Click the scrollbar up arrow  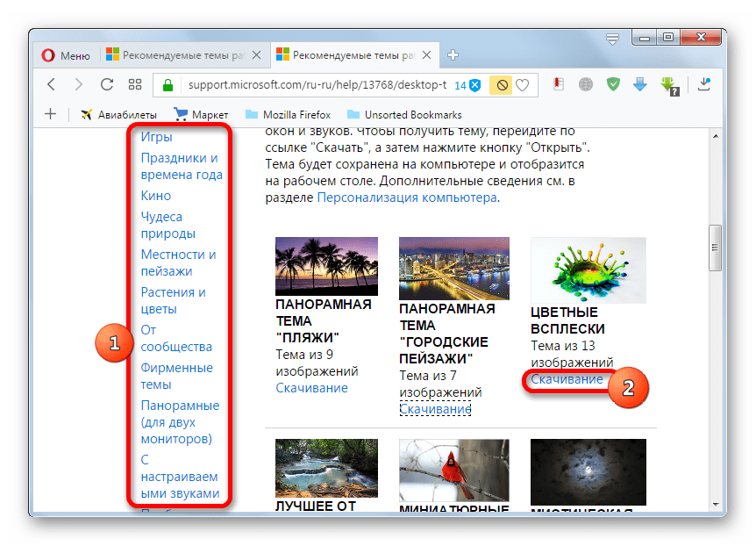pyautogui.click(x=716, y=136)
